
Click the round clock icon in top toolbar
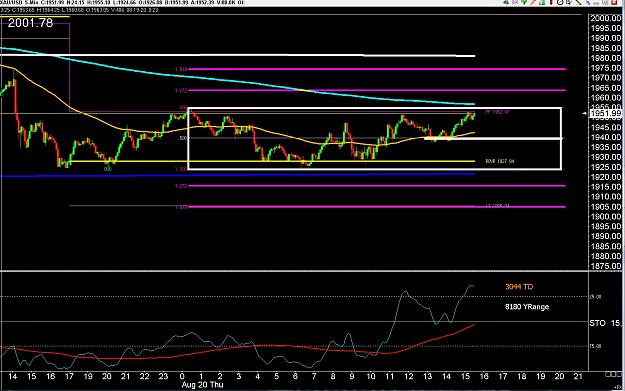(560, 2)
